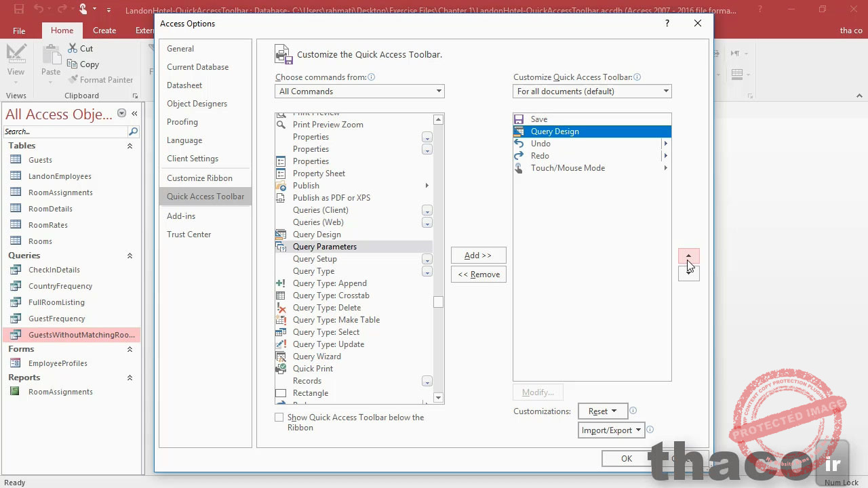The width and height of the screenshot is (868, 488).
Task: Click the << Remove button
Action: [479, 274]
